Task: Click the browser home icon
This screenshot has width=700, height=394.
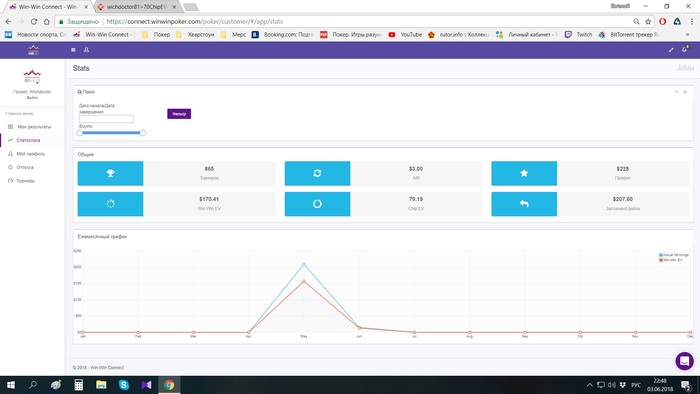Action: click(46, 21)
